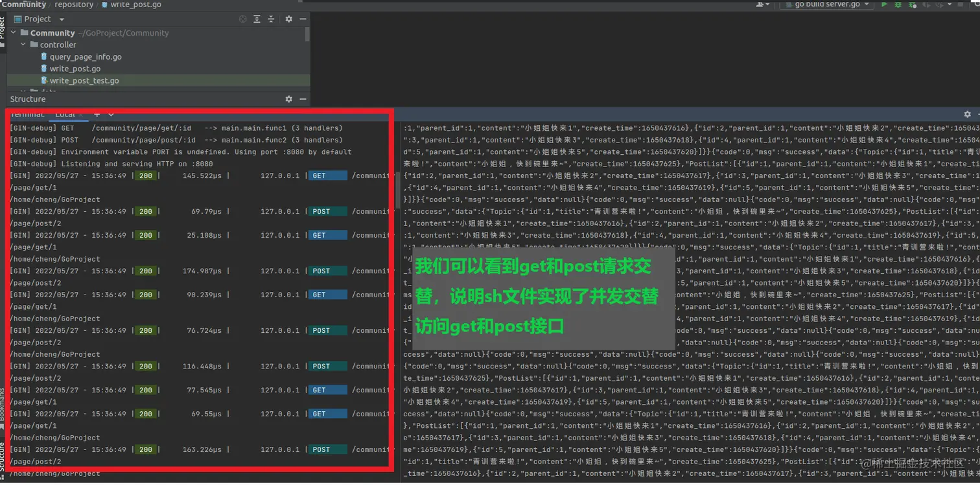980x485 pixels.
Task: Select the Community project root
Action: (x=52, y=33)
